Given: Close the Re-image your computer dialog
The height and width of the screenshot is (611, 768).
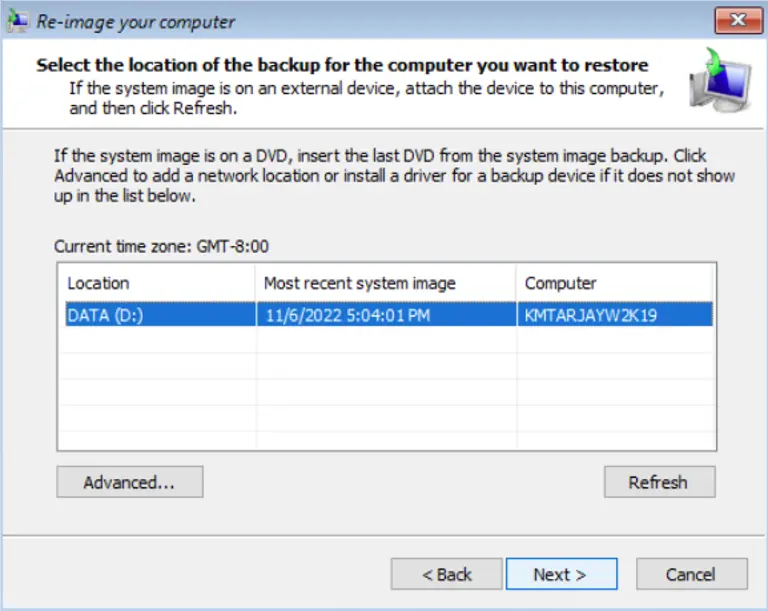Looking at the screenshot, I should 737,20.
